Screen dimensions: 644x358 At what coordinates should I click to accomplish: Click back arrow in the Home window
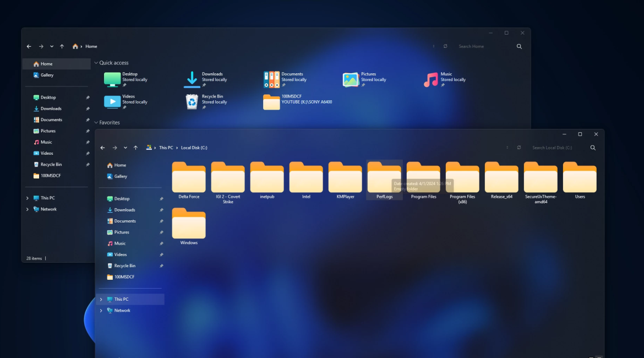[29, 47]
